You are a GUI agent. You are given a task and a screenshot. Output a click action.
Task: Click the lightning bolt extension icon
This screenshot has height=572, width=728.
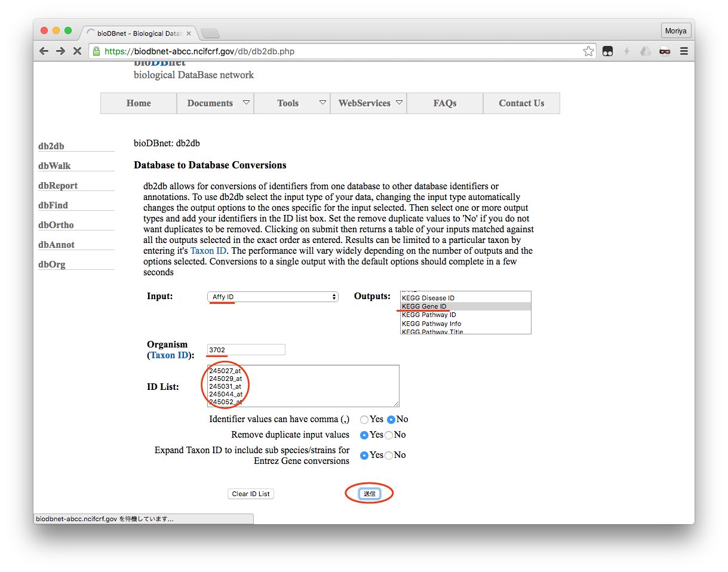626,51
